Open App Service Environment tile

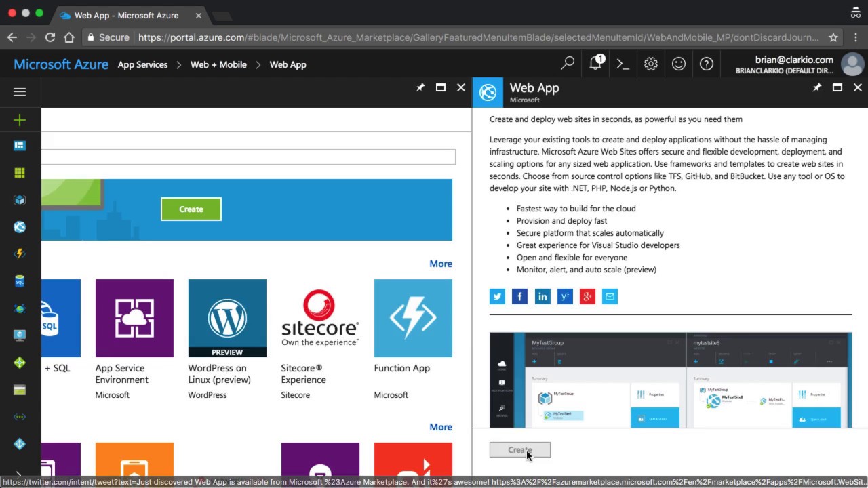134,339
